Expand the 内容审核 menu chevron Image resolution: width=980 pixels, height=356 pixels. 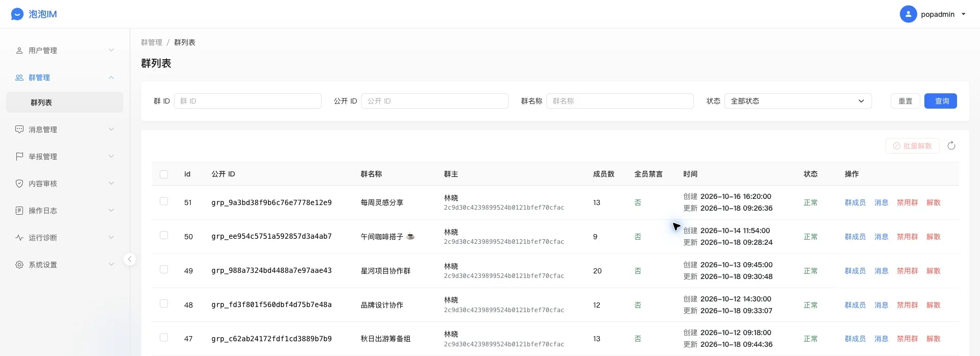click(111, 183)
